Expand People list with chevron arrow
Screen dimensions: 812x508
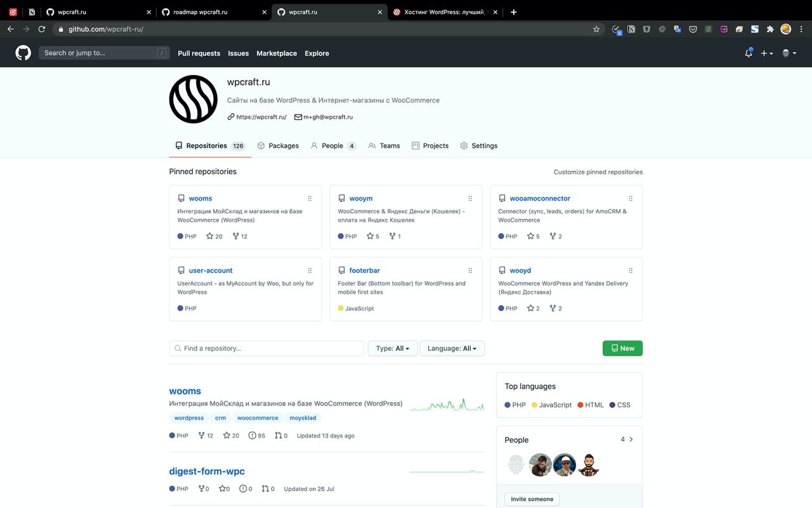point(631,439)
